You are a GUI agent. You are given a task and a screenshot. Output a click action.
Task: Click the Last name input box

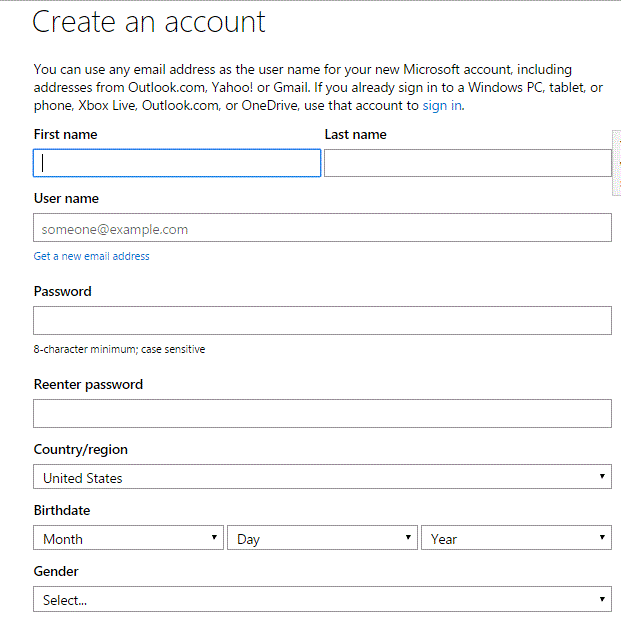tap(468, 163)
